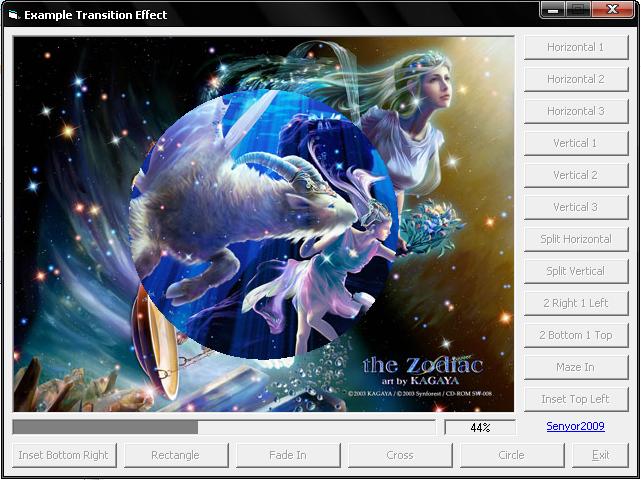
Task: Select the Horizontal 2 effect button
Action: pyautogui.click(x=575, y=79)
